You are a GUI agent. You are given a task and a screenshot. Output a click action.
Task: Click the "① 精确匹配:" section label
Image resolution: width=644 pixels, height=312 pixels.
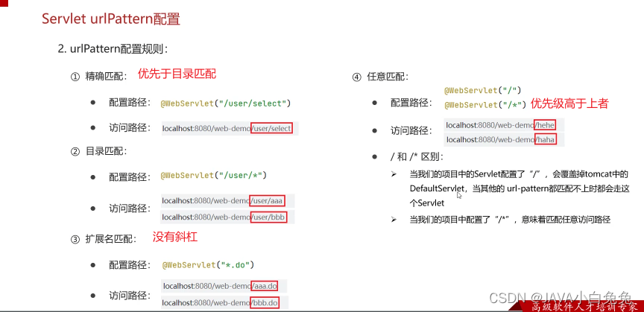coord(99,76)
